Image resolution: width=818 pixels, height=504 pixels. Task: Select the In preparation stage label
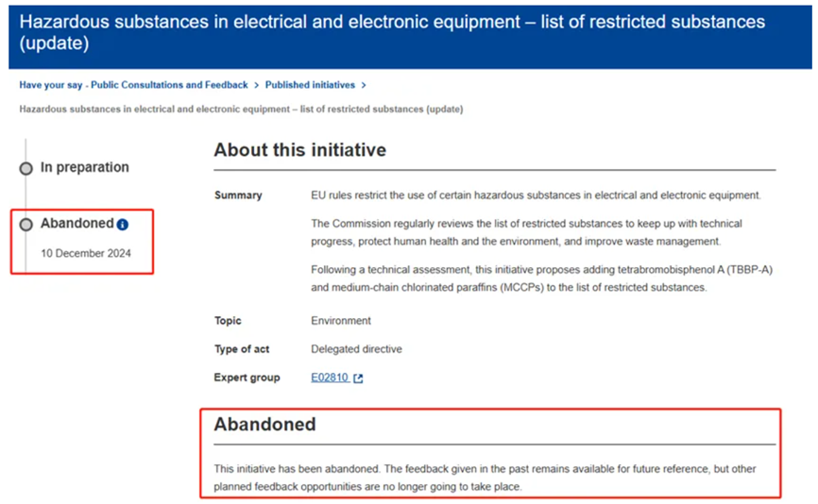pos(84,167)
